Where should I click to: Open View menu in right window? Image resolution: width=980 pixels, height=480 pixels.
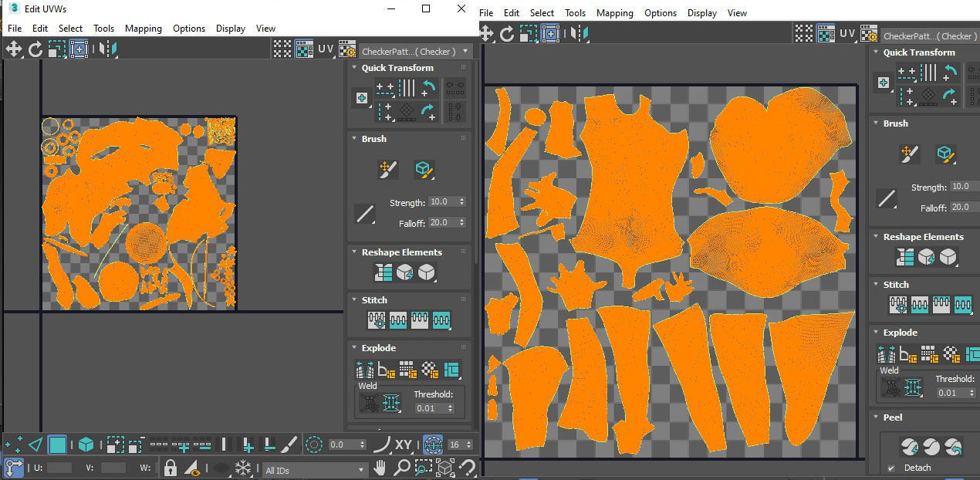[x=738, y=13]
